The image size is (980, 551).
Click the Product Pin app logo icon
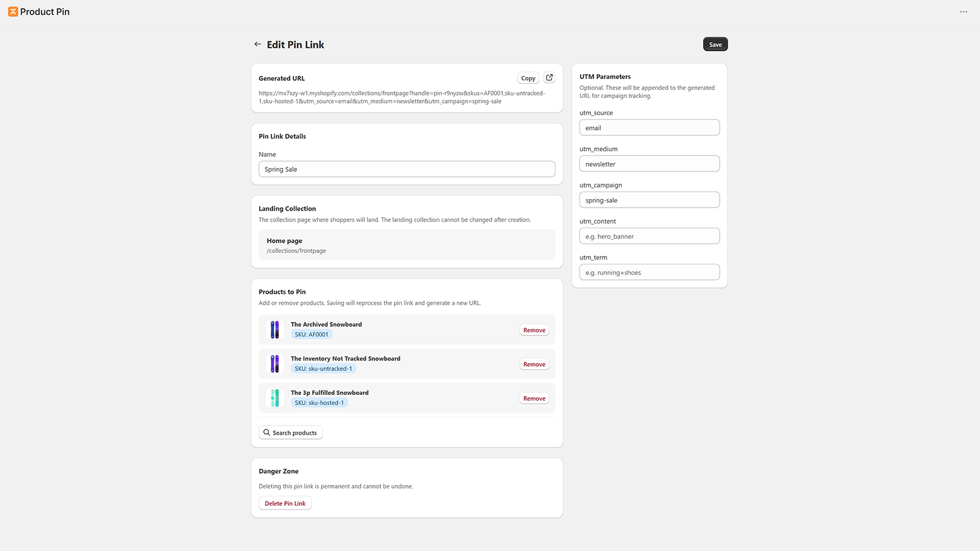pos(13,12)
